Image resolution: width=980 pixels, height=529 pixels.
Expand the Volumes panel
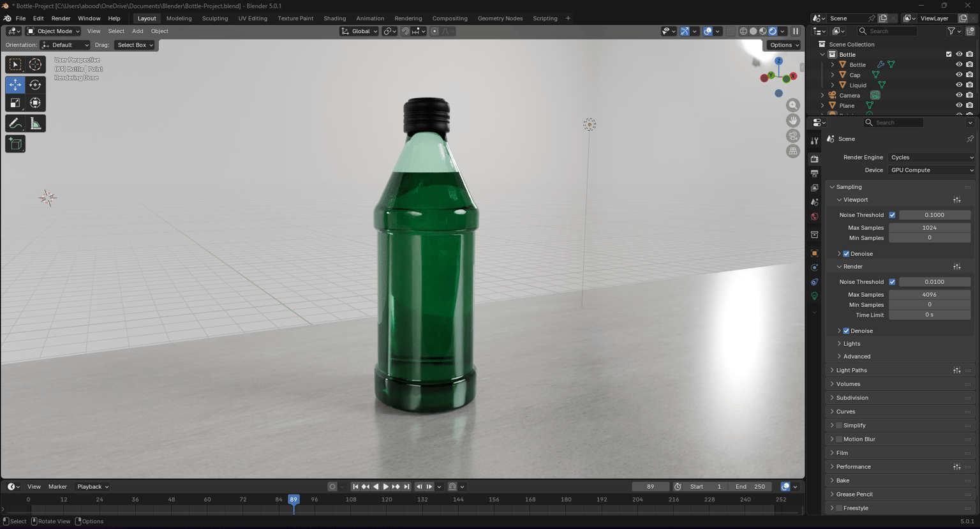tap(848, 384)
